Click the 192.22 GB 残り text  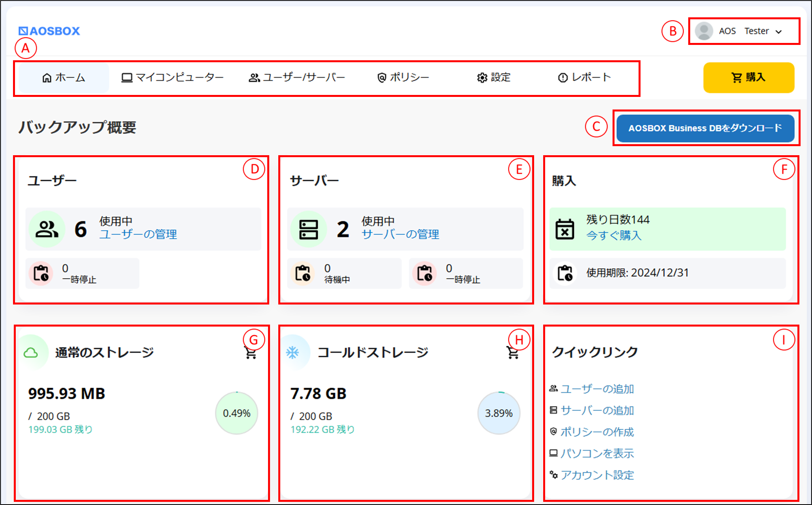point(322,429)
